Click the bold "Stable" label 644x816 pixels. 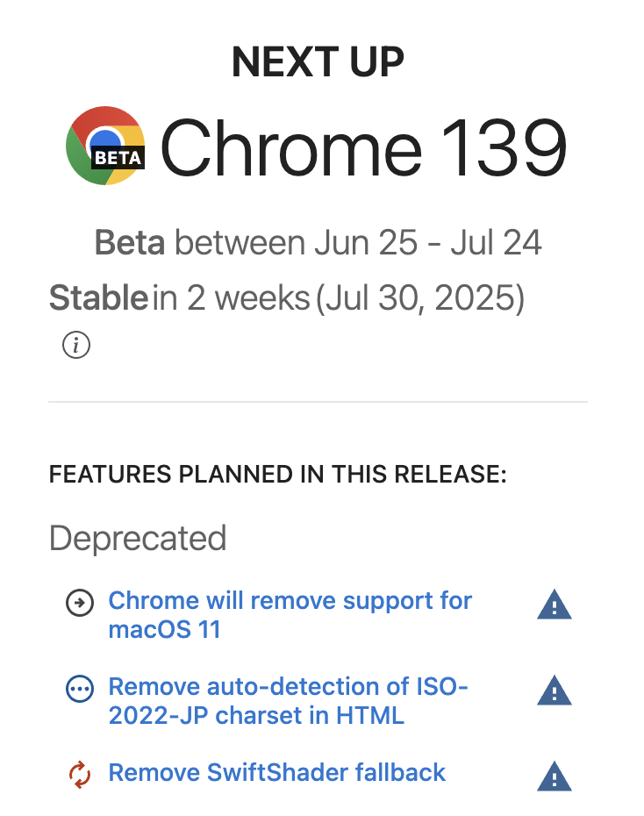[x=99, y=298]
